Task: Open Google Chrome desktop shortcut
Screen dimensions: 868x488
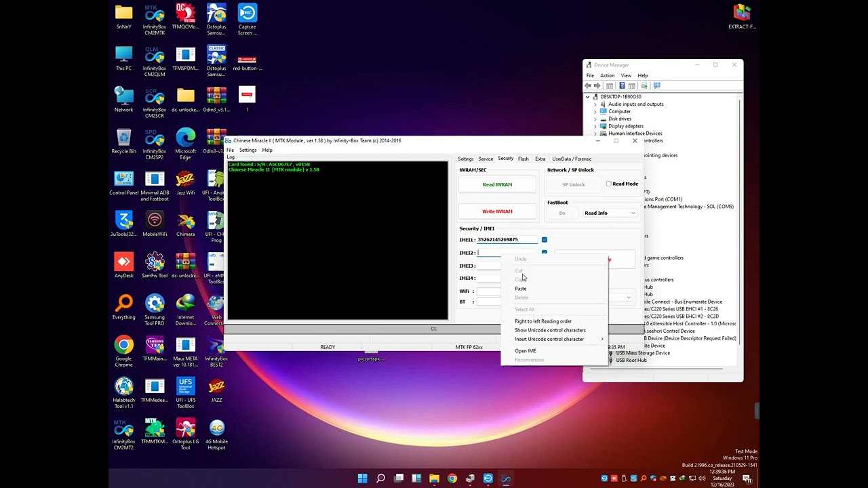Action: coord(123,351)
